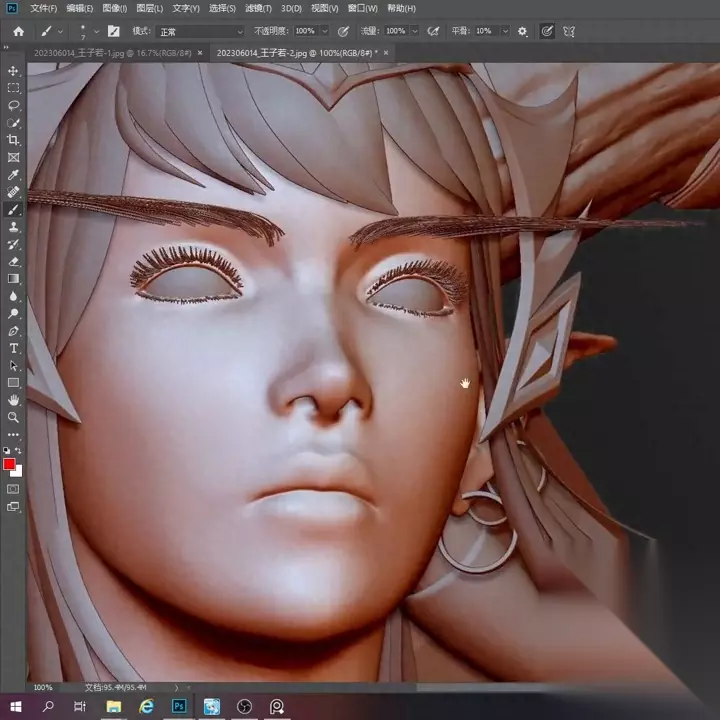Choose the Crop tool

(x=14, y=140)
